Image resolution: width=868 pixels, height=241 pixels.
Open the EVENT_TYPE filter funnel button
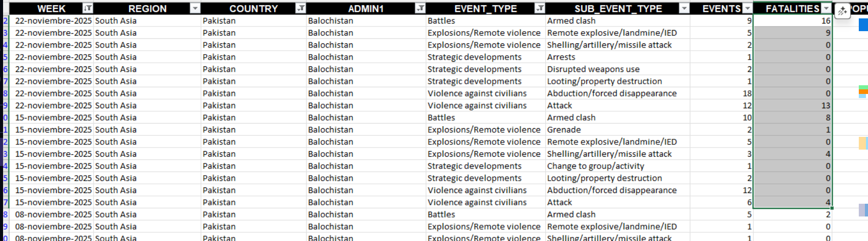[x=540, y=8]
